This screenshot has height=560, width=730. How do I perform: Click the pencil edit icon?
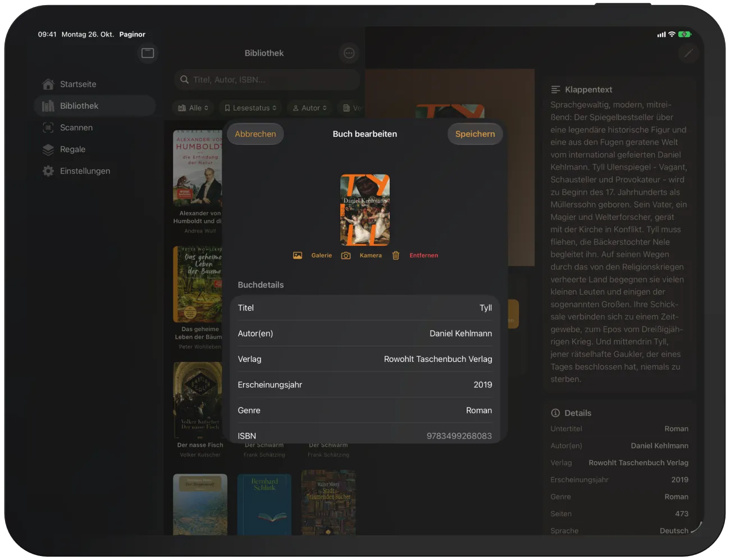click(x=688, y=53)
